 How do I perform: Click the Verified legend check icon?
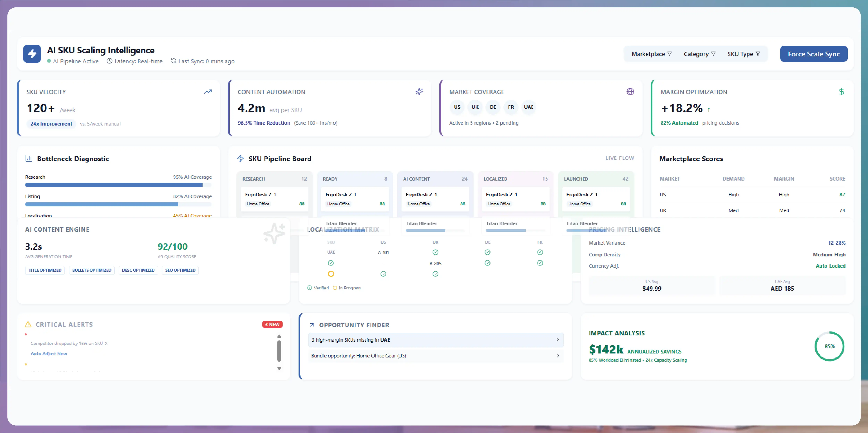[x=309, y=288]
